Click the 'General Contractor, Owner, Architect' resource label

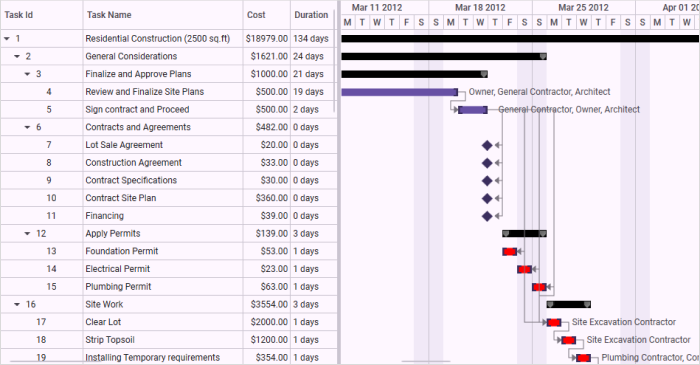point(569,110)
